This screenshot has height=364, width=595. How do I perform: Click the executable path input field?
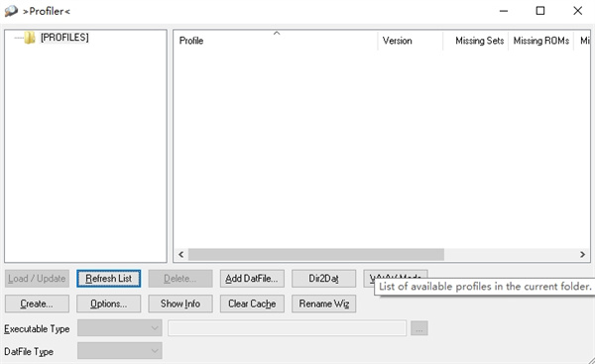pos(287,328)
